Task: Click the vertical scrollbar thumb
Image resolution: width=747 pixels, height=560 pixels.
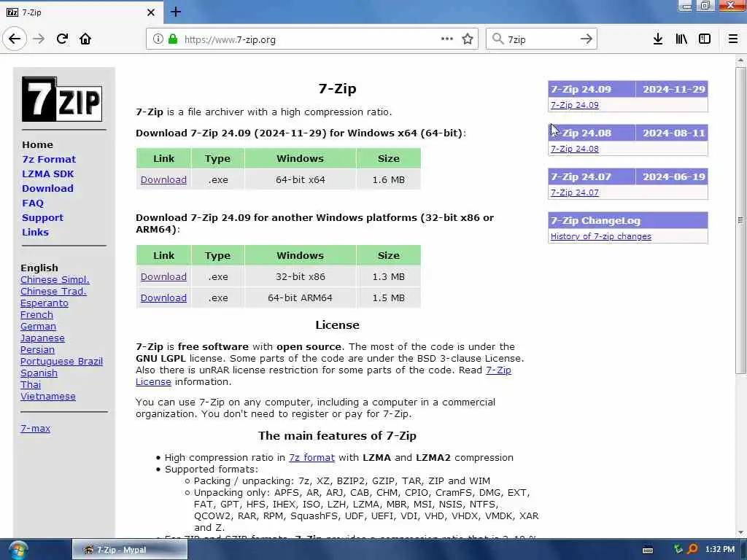Action: pyautogui.click(x=740, y=220)
